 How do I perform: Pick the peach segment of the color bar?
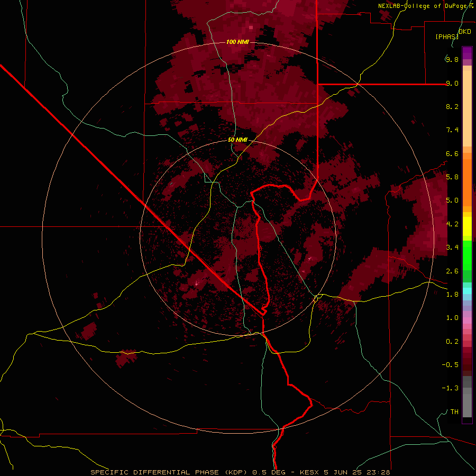click(467, 108)
